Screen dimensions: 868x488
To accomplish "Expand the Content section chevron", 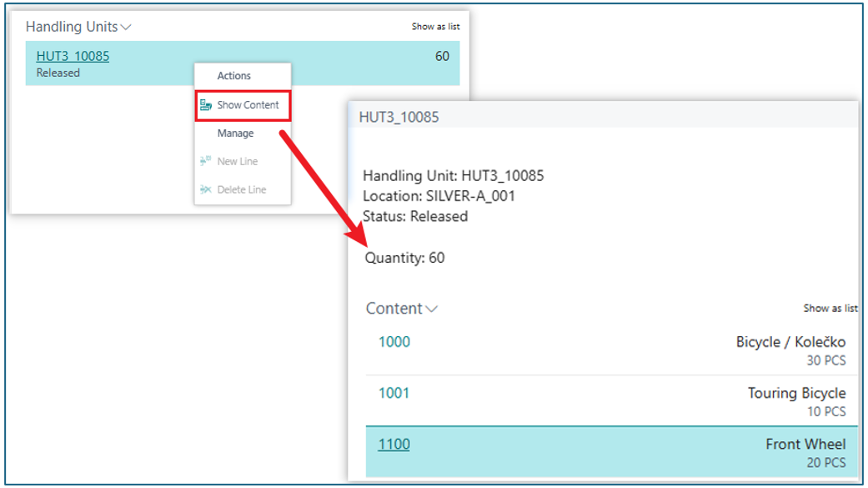I will pos(432,309).
